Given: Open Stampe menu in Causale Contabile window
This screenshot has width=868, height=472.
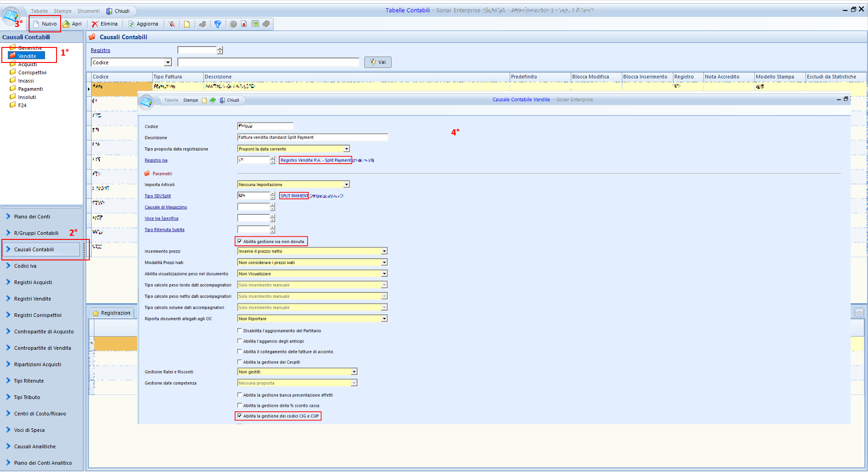Looking at the screenshot, I should click(191, 100).
